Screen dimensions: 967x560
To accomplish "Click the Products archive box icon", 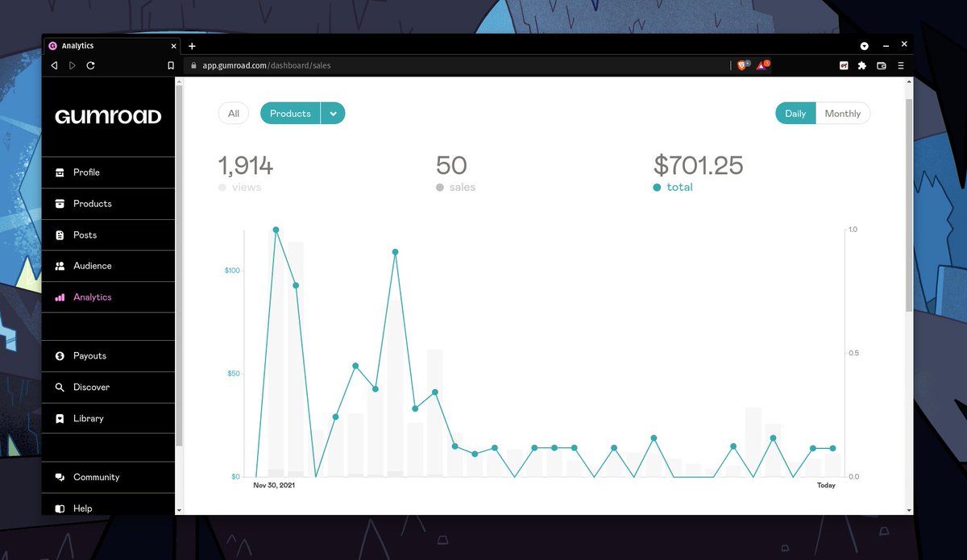I will [x=60, y=204].
